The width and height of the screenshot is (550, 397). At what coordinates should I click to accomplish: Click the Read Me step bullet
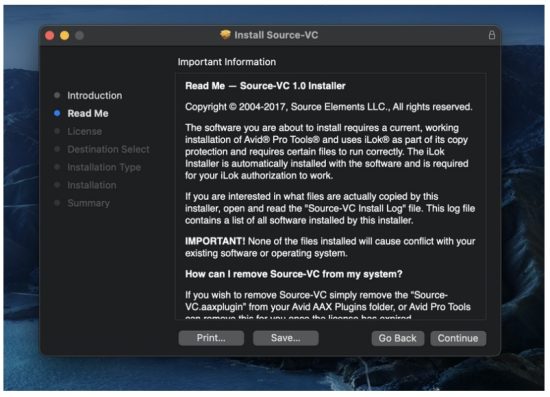tap(57, 113)
